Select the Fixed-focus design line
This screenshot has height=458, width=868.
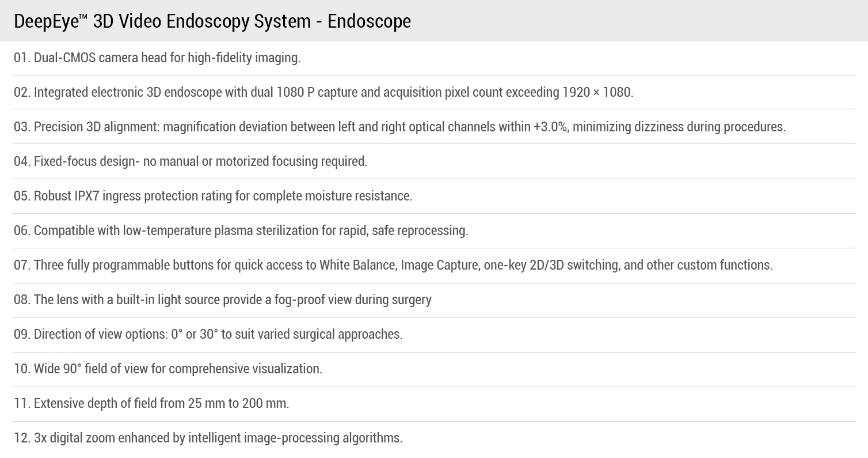[x=191, y=161]
